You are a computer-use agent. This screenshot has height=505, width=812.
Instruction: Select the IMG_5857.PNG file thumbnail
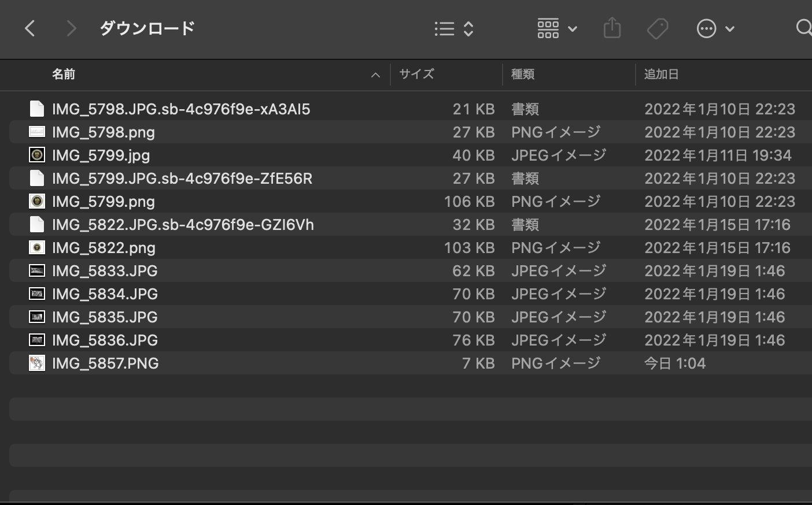tap(37, 363)
